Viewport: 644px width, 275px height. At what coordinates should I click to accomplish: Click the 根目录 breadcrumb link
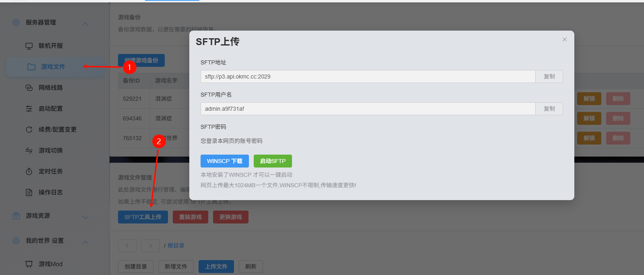[x=176, y=246]
